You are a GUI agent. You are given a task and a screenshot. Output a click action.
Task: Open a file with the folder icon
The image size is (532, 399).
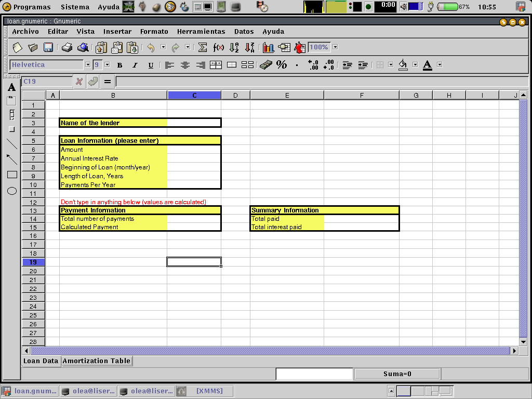coord(33,47)
